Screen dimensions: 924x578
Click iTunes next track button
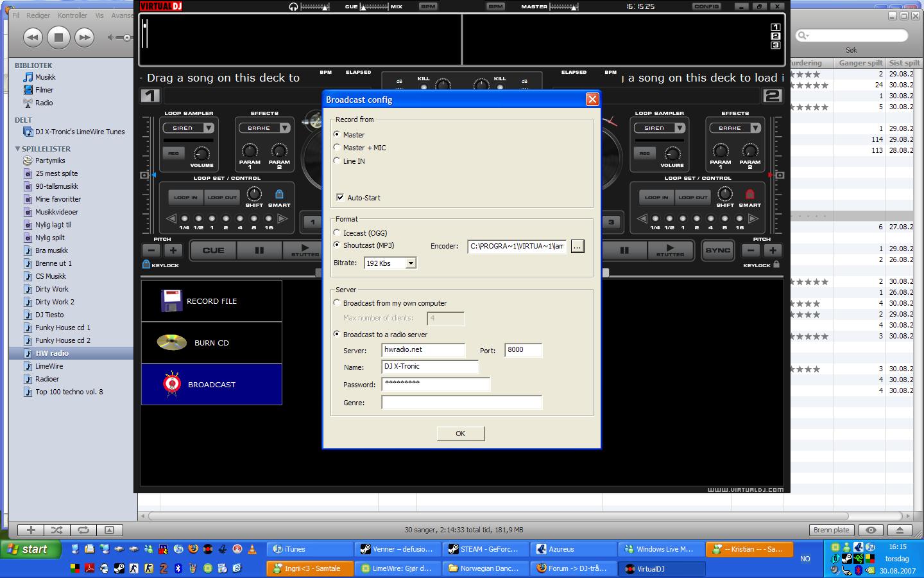click(84, 37)
